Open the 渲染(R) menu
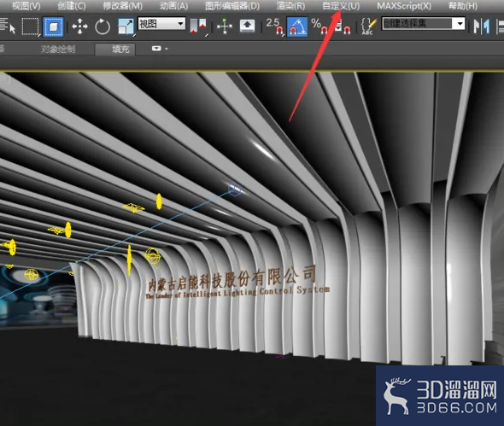Image resolution: width=504 pixels, height=426 pixels. point(291,6)
